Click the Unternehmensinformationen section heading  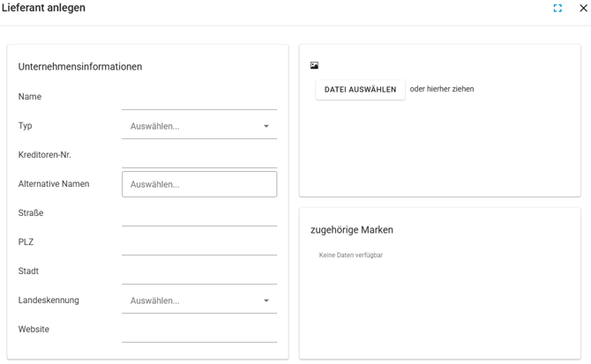[80, 67]
